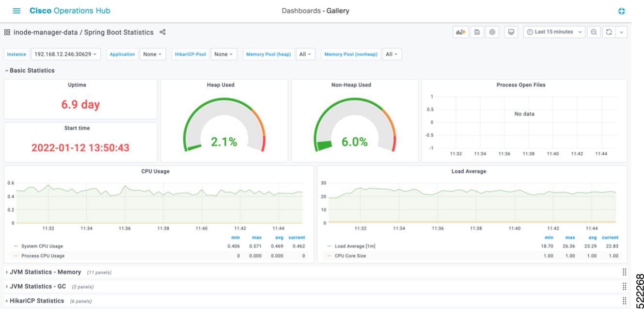Open the hamburger navigation menu icon
The width and height of the screenshot is (644, 309).
tap(16, 10)
